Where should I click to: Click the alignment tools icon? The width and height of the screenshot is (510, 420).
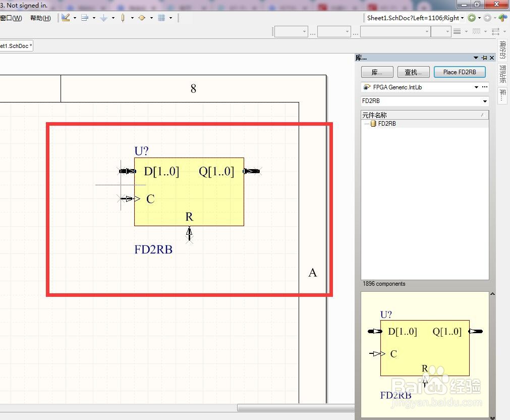click(x=85, y=18)
